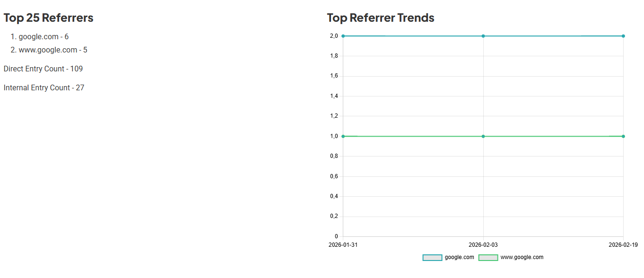Click www.google.com point at 2026-02-03
The width and height of the screenshot is (644, 278).
[x=483, y=136]
